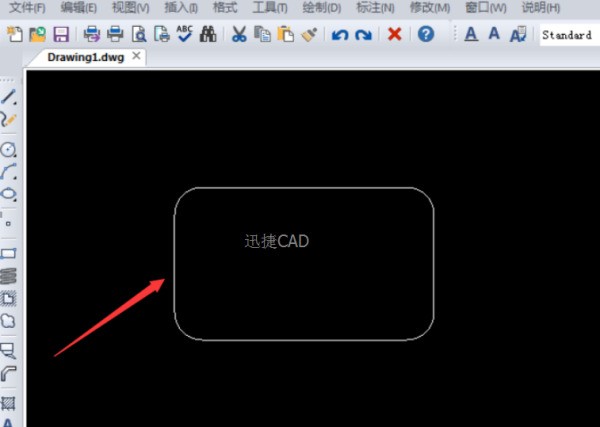Select the freehand sketch pencil tool

(8, 120)
